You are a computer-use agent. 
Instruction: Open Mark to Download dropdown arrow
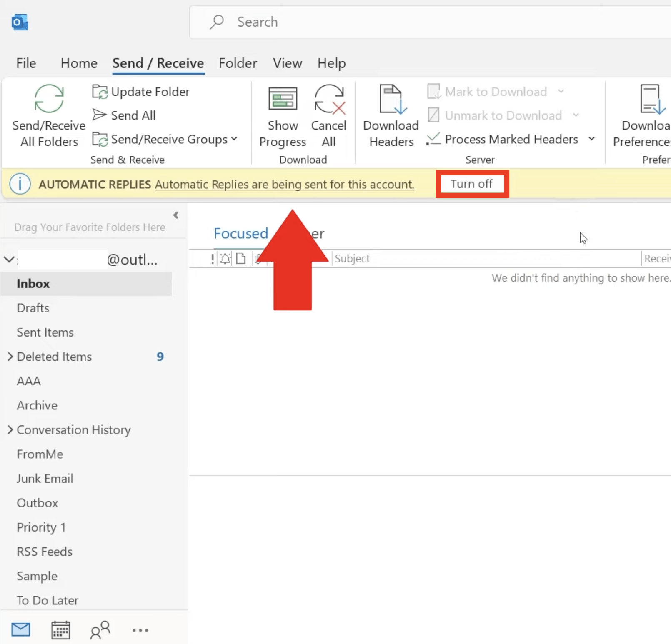561,91
